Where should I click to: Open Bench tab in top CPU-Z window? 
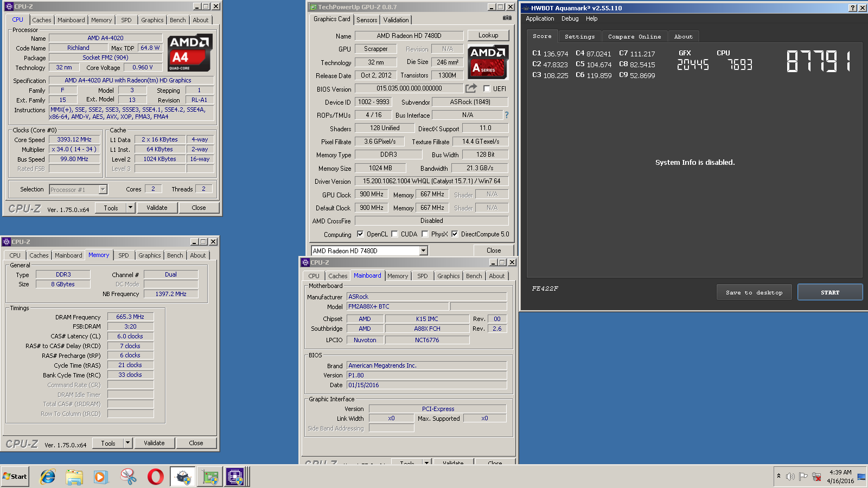click(x=177, y=20)
